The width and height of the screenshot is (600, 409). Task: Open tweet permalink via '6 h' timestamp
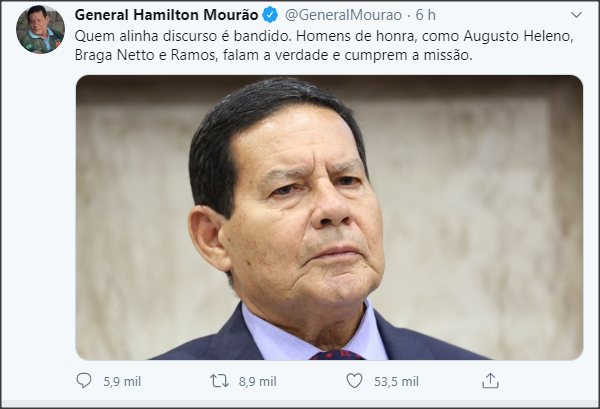(426, 15)
